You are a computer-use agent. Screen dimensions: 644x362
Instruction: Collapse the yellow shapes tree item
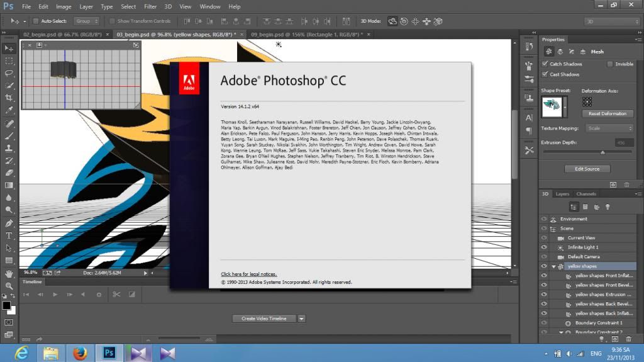[x=553, y=266]
